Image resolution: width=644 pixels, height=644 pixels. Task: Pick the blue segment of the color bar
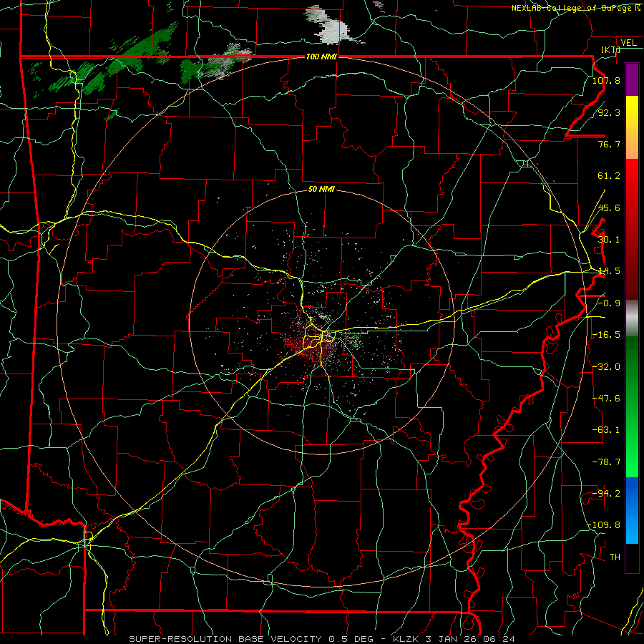coord(632,510)
